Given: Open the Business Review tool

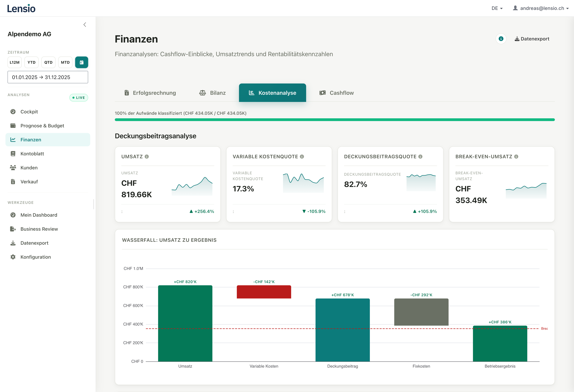Looking at the screenshot, I should pos(39,229).
